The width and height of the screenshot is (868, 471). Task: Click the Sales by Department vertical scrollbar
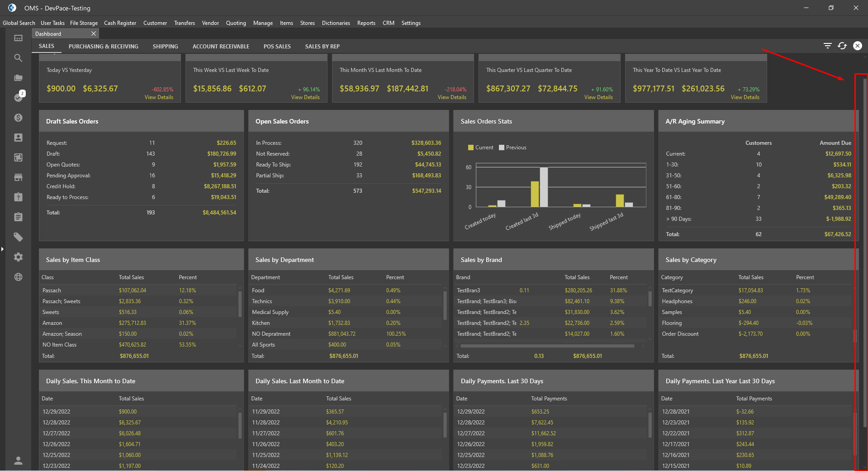[x=445, y=305]
